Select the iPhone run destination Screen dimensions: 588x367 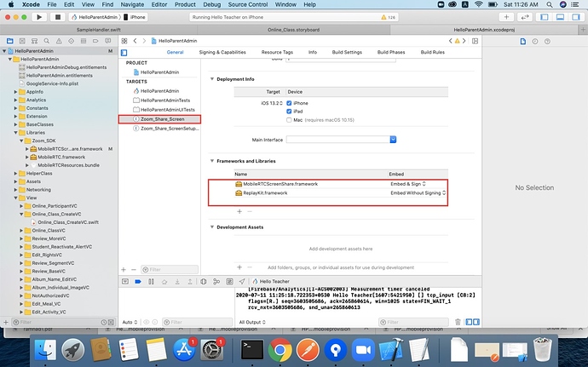135,17
